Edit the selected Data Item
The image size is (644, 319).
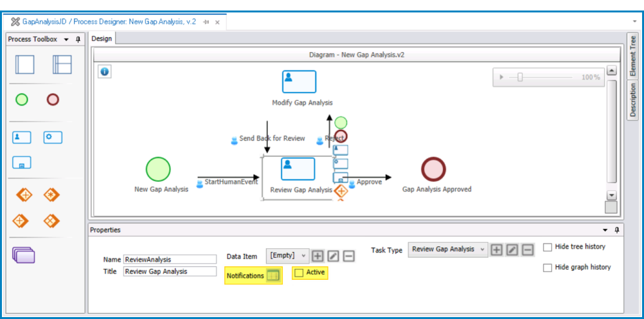(x=333, y=256)
